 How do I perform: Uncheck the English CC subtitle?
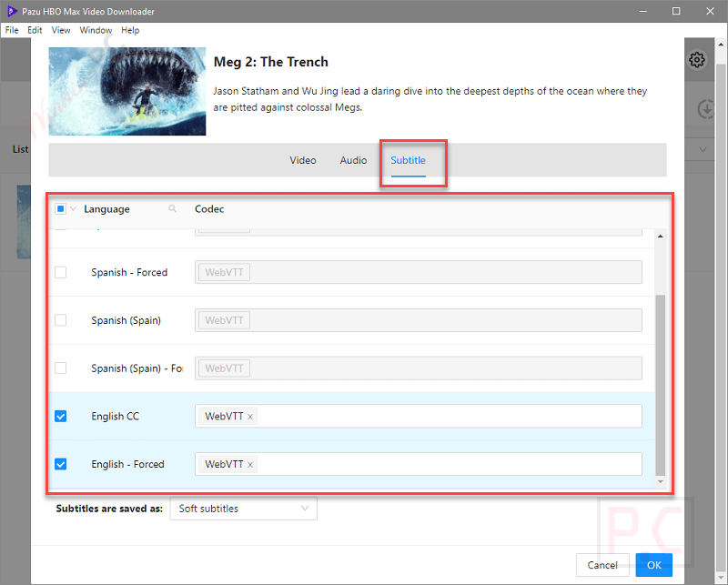tap(60, 416)
